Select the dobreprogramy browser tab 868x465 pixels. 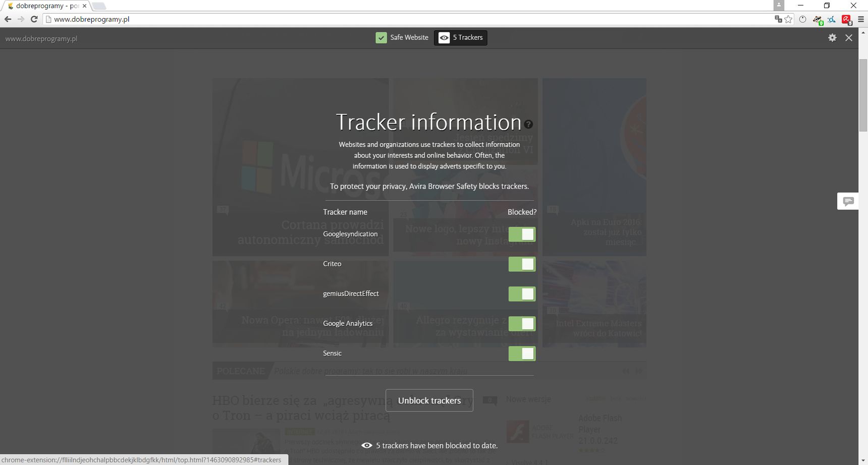45,6
